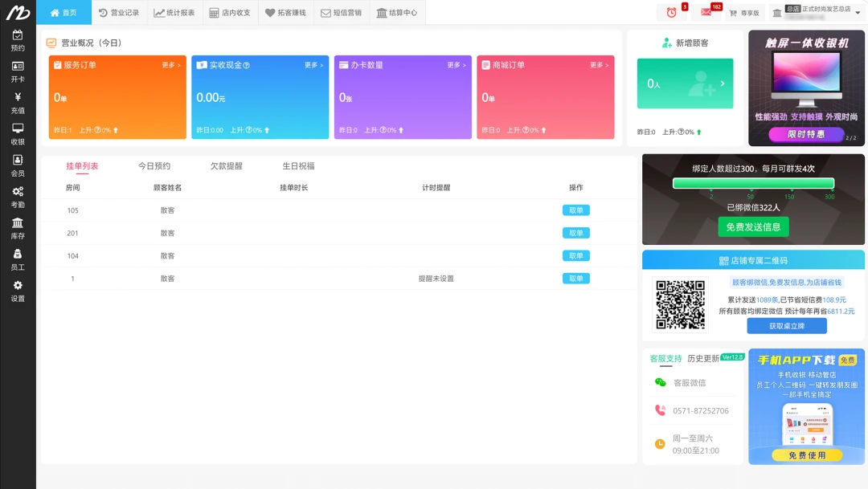Viewport: 868px width, 489px height.
Task: Go to the 首页 home tab
Action: [x=63, y=12]
